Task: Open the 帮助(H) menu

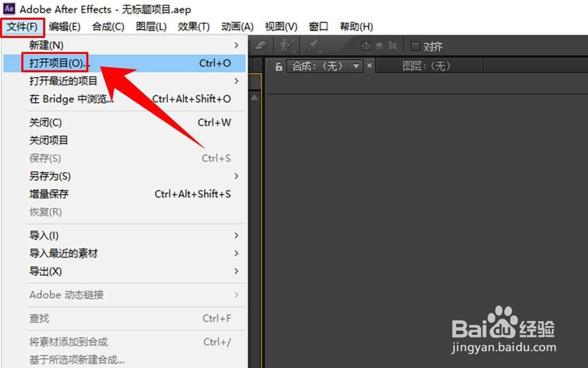Action: [x=356, y=26]
